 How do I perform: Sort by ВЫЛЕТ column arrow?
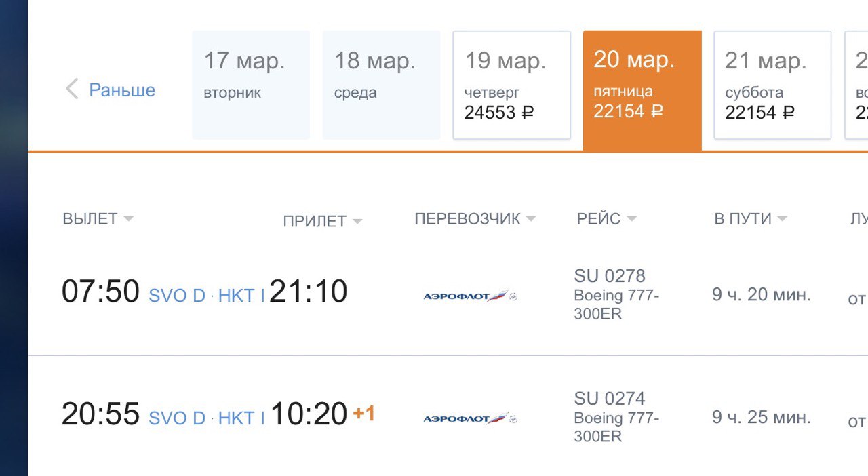tap(128, 219)
